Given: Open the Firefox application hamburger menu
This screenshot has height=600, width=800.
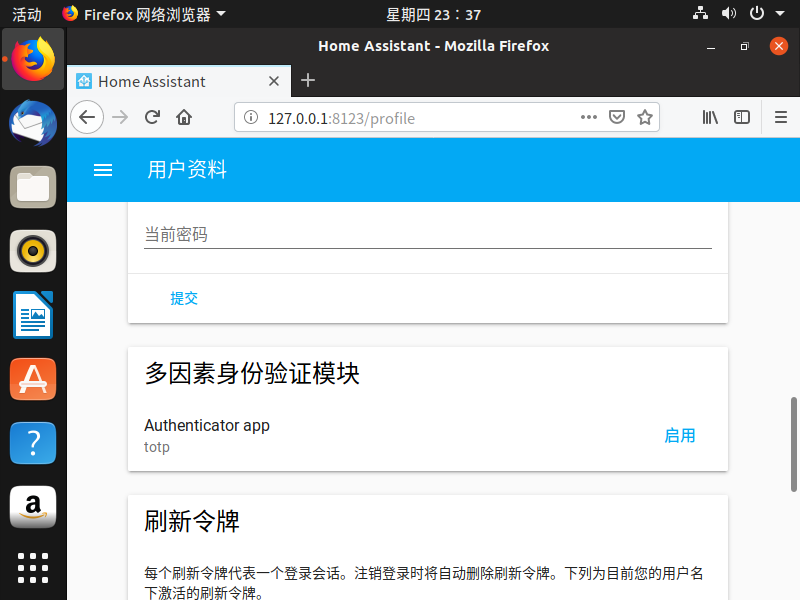Looking at the screenshot, I should (x=781, y=117).
